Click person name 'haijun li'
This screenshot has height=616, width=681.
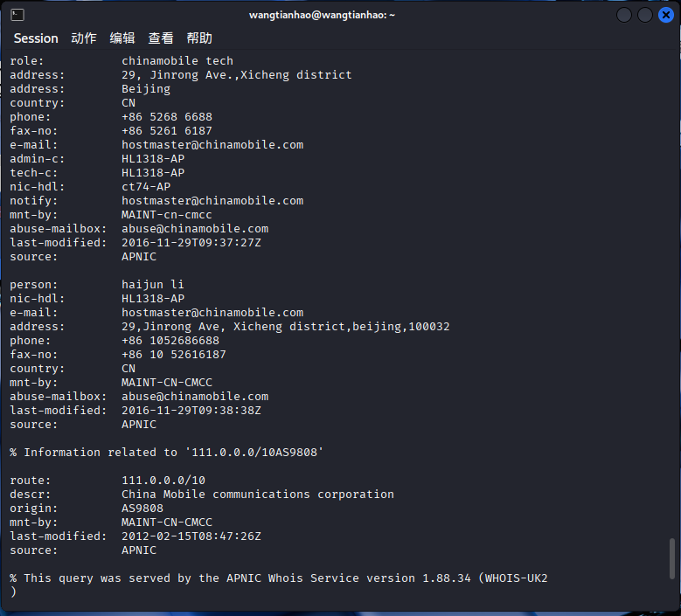(x=152, y=285)
